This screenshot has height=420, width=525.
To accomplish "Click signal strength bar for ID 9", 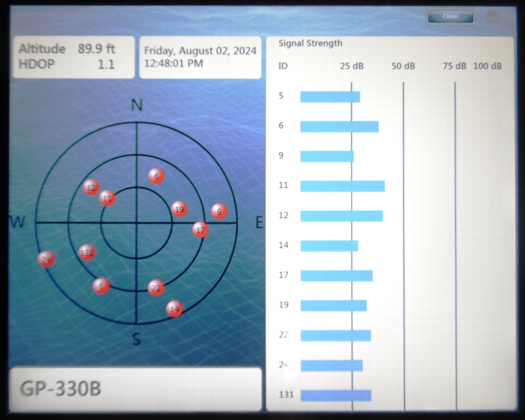I will click(x=327, y=156).
